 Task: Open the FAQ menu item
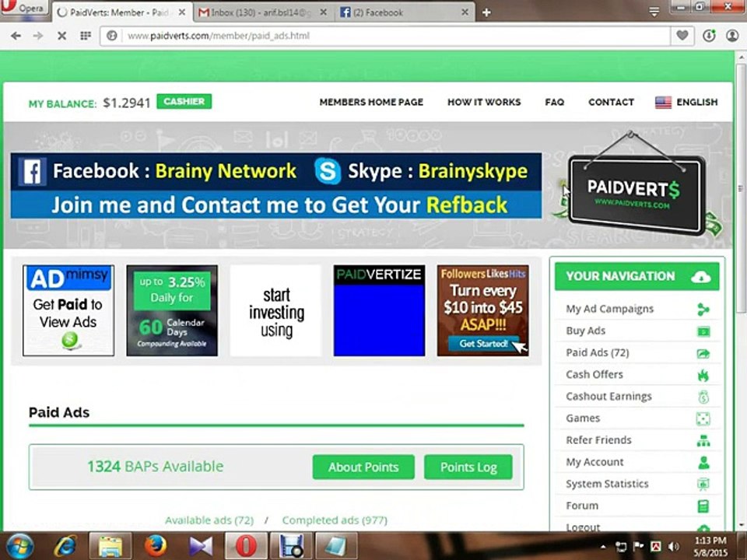click(555, 102)
